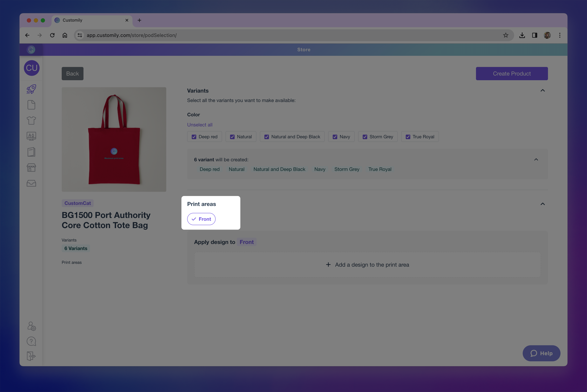Image resolution: width=587 pixels, height=392 pixels.
Task: Select the Front print area chip
Action: tap(201, 219)
